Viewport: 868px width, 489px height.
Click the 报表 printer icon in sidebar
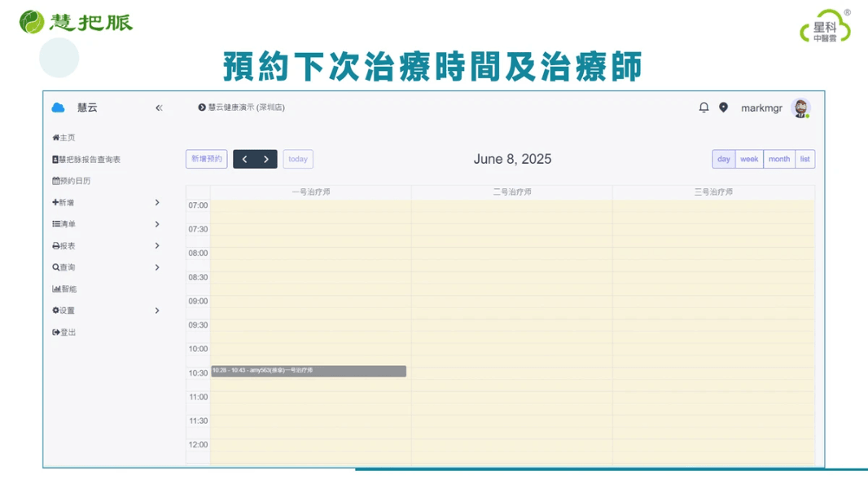[x=56, y=246]
